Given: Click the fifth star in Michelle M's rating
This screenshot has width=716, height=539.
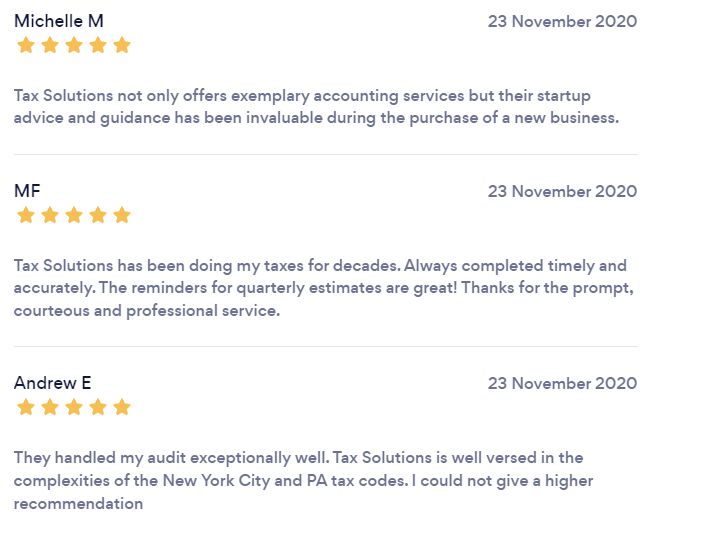Looking at the screenshot, I should pos(122,45).
